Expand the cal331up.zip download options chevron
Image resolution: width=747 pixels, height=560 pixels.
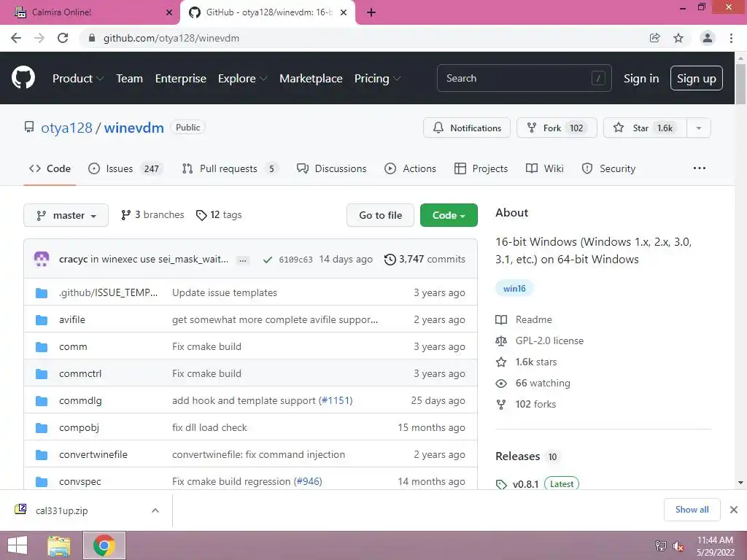(155, 510)
